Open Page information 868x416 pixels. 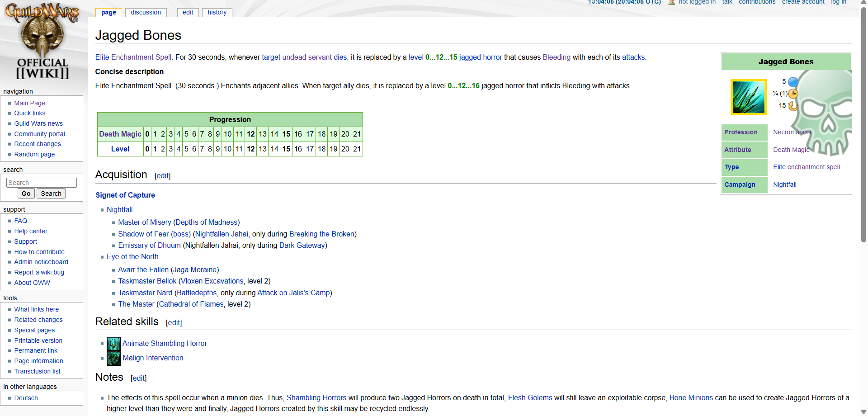point(38,361)
